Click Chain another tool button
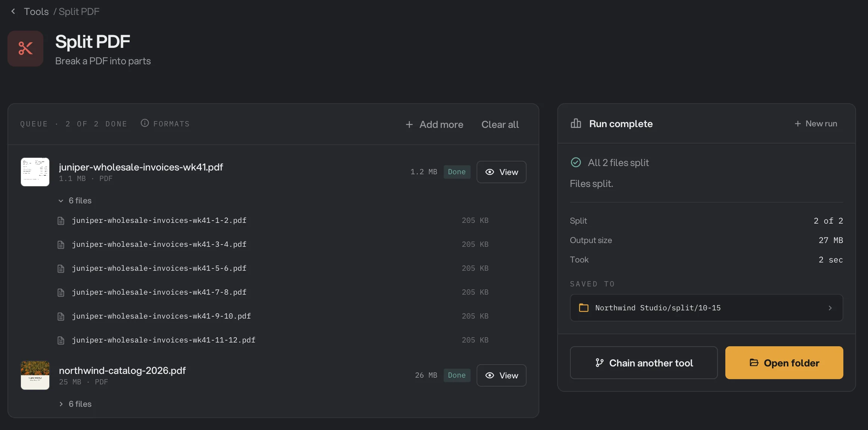This screenshot has width=868, height=430. [x=644, y=363]
